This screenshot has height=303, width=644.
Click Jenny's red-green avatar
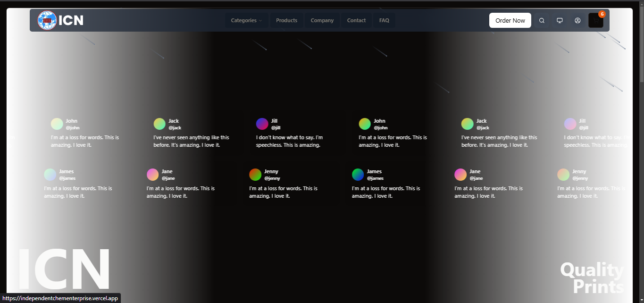coord(255,175)
